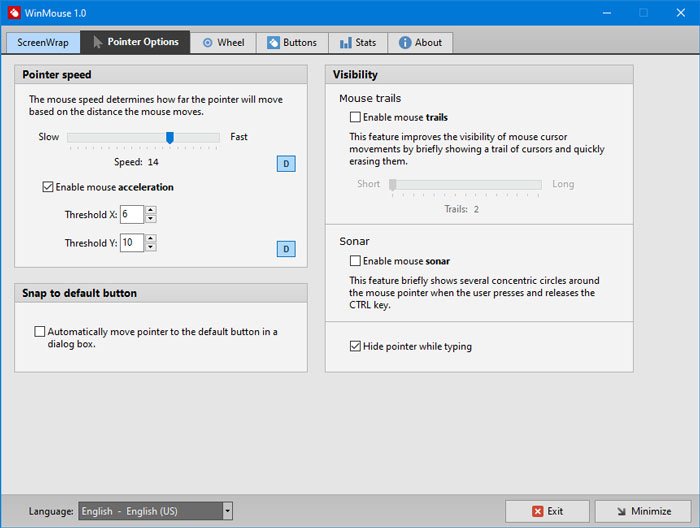Decrease Threshold X with down arrow

pyautogui.click(x=151, y=219)
